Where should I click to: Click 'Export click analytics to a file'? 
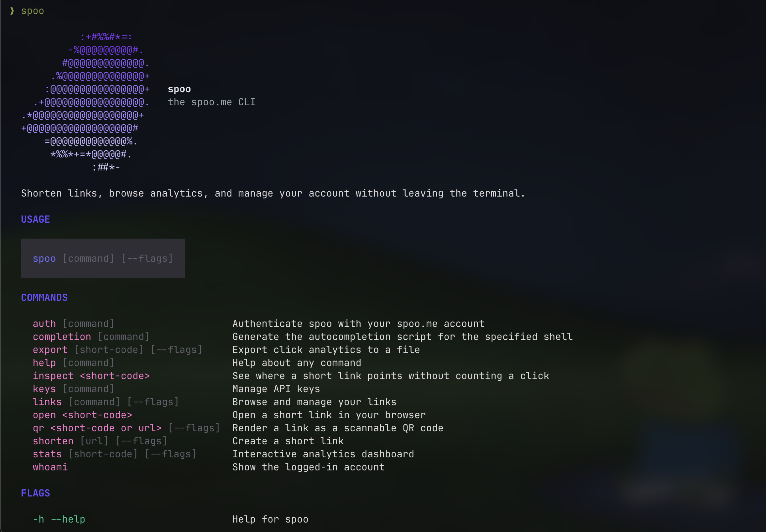tap(326, 350)
